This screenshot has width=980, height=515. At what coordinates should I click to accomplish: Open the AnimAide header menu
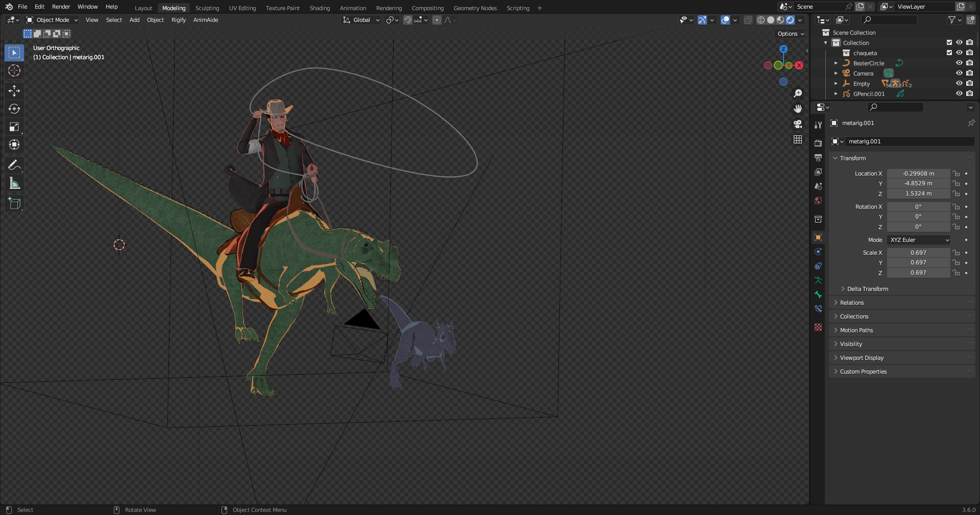pyautogui.click(x=206, y=20)
